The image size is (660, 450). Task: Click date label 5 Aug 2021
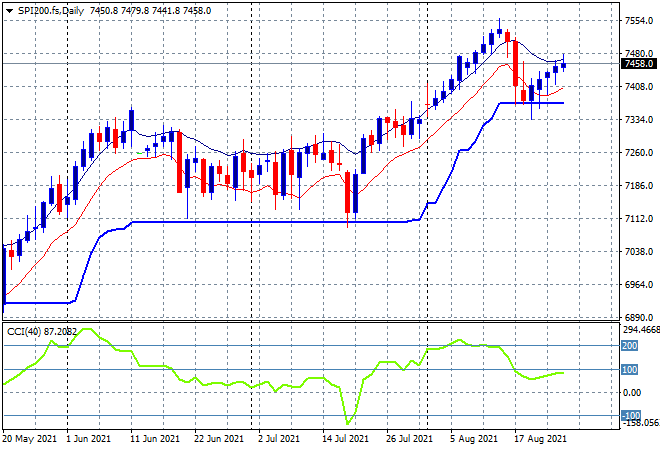[x=473, y=439]
